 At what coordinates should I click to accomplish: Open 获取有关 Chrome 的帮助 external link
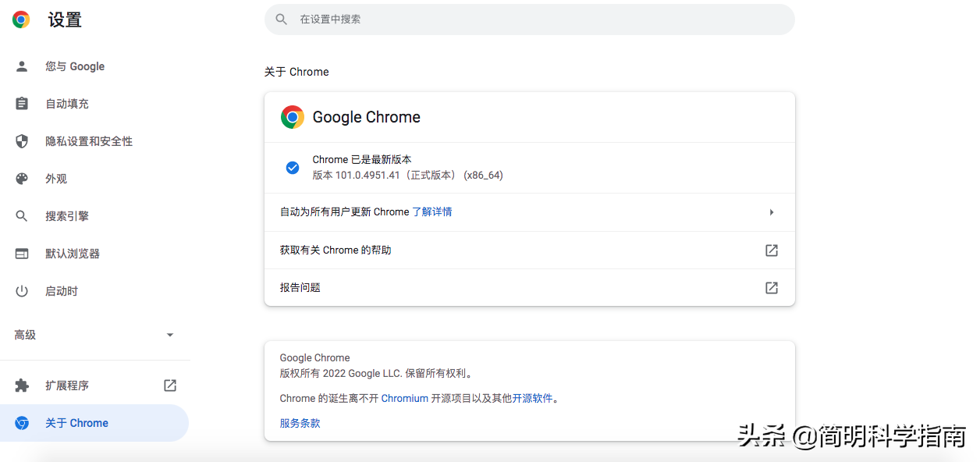[771, 251]
